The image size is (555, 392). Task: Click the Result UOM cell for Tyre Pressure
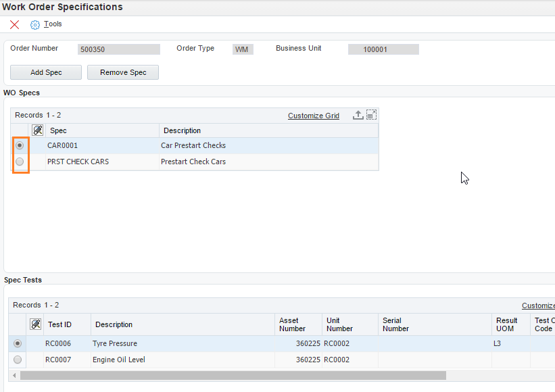[510, 343]
